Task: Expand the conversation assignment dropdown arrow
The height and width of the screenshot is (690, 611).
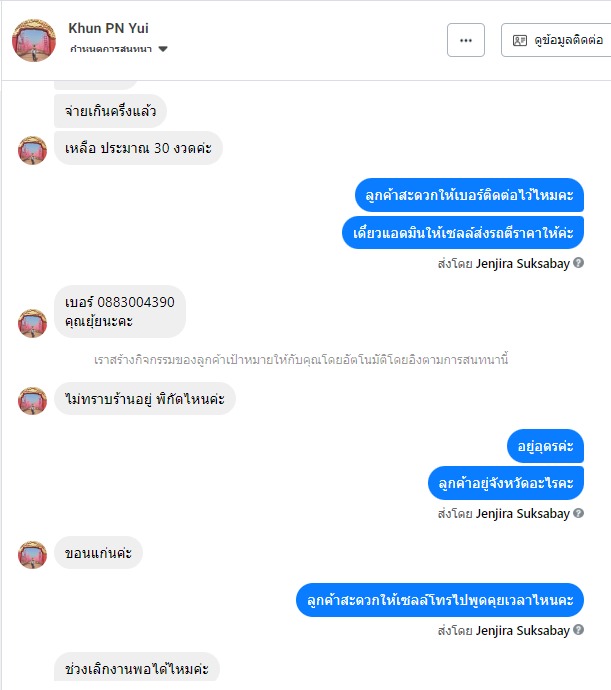Action: [163, 49]
